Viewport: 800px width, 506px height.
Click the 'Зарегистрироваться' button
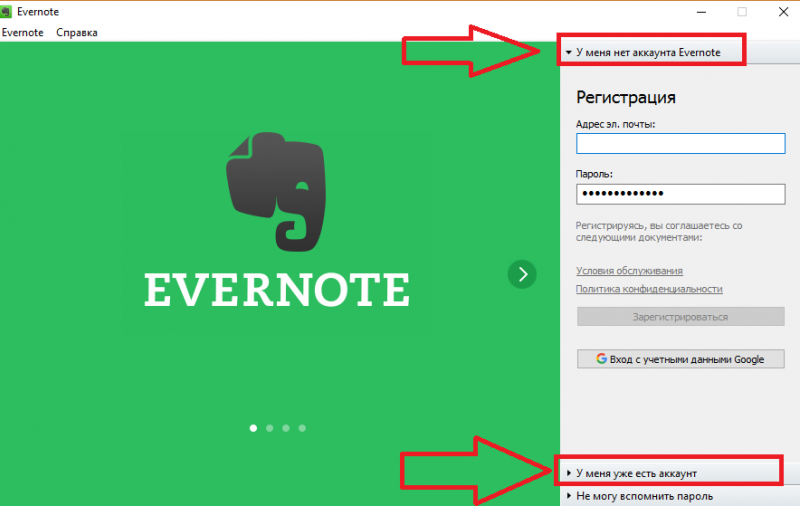tap(681, 317)
